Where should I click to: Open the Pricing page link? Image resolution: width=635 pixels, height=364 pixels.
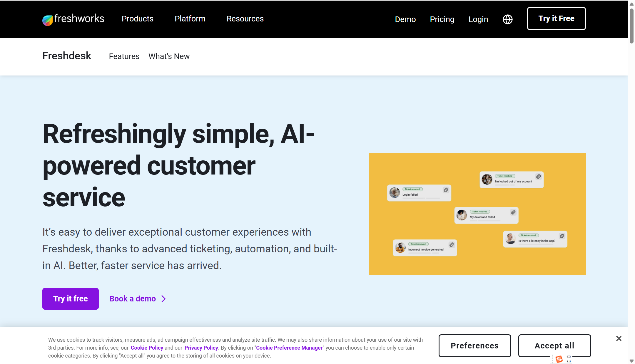tap(442, 19)
